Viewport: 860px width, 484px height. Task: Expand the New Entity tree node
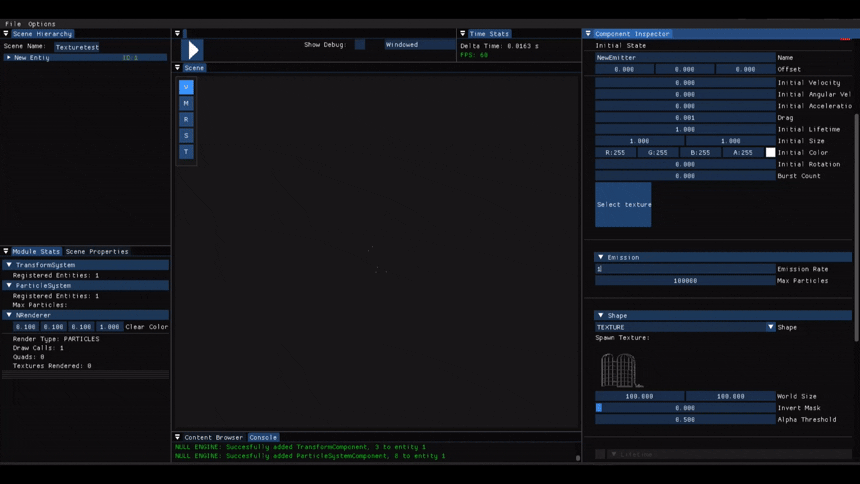pyautogui.click(x=8, y=57)
